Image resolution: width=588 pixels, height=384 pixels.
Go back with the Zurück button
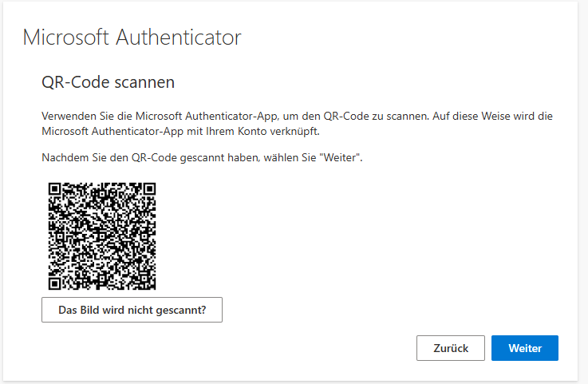click(451, 348)
